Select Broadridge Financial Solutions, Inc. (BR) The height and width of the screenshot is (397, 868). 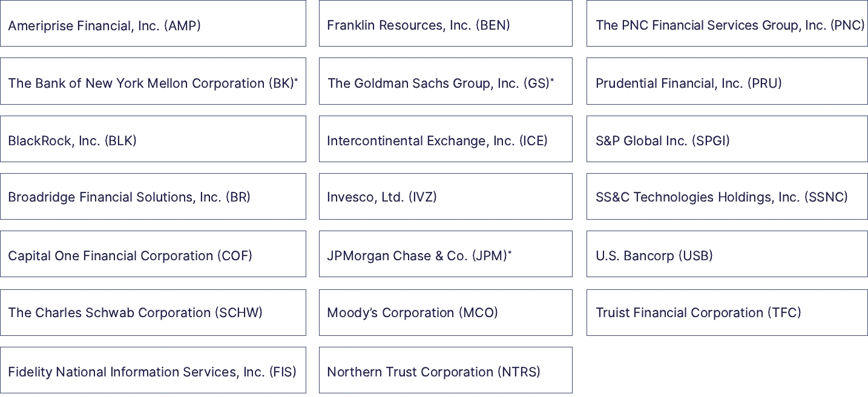coord(153,197)
